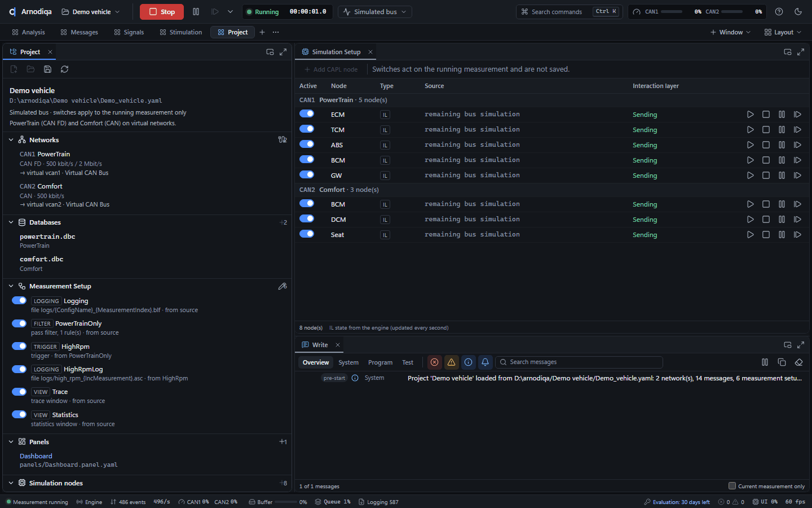Screen dimensions: 812x508
Task: Click the save project icon
Action: pos(47,69)
